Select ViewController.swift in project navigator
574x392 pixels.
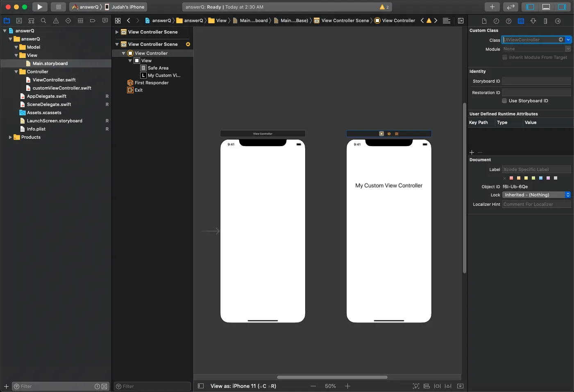click(x=54, y=80)
